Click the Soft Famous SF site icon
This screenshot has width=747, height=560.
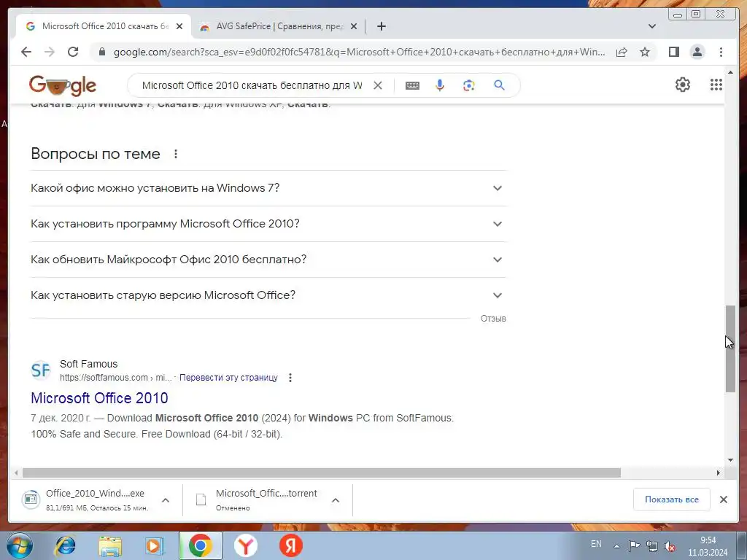(x=41, y=370)
